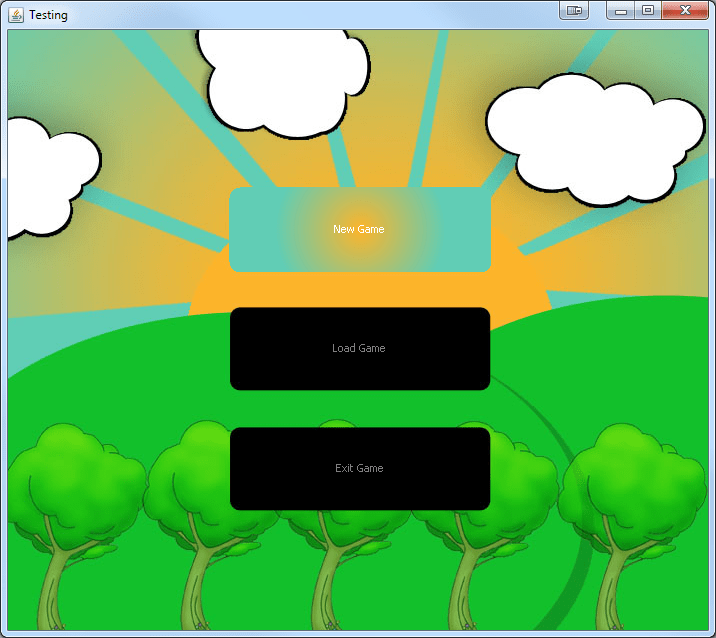716x638 pixels.
Task: Click the Java icon in the title bar
Action: coord(16,15)
